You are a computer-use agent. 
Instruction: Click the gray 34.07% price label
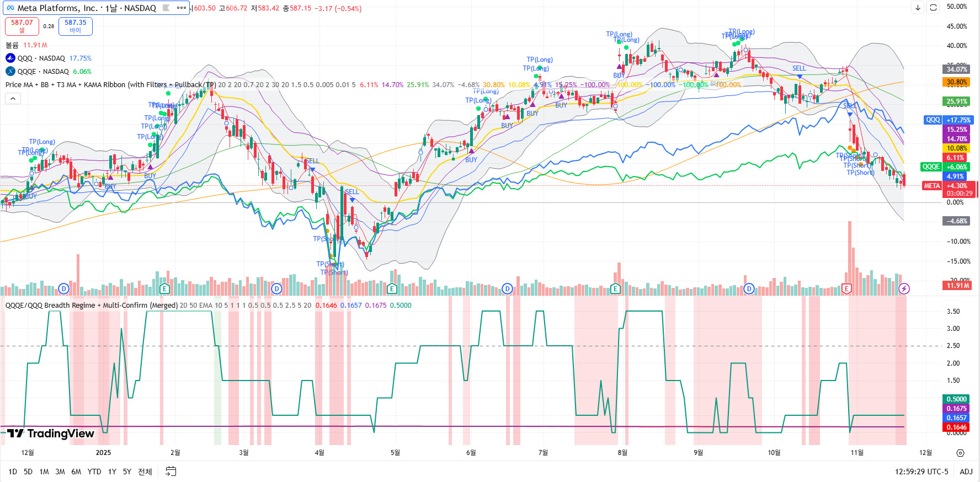click(957, 69)
